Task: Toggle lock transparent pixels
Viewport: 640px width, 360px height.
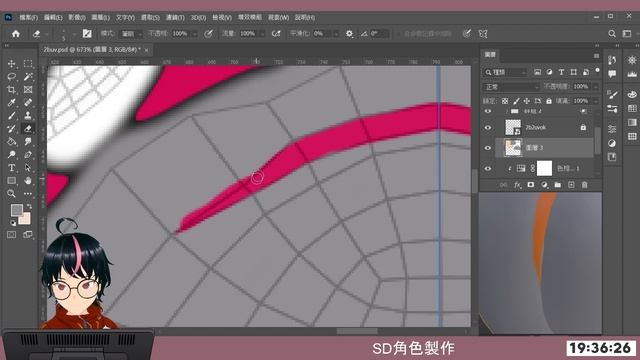Action: (505, 101)
